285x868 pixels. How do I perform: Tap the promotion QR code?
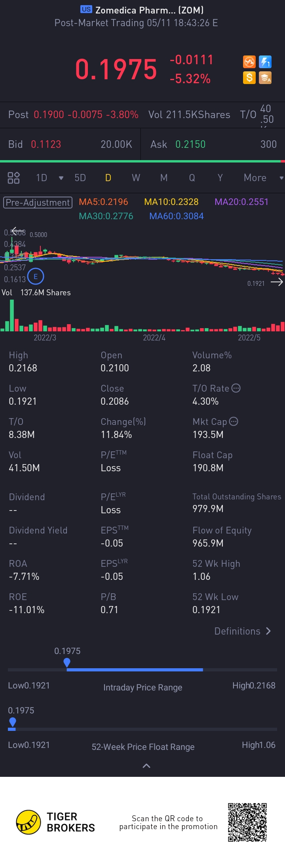tap(247, 822)
